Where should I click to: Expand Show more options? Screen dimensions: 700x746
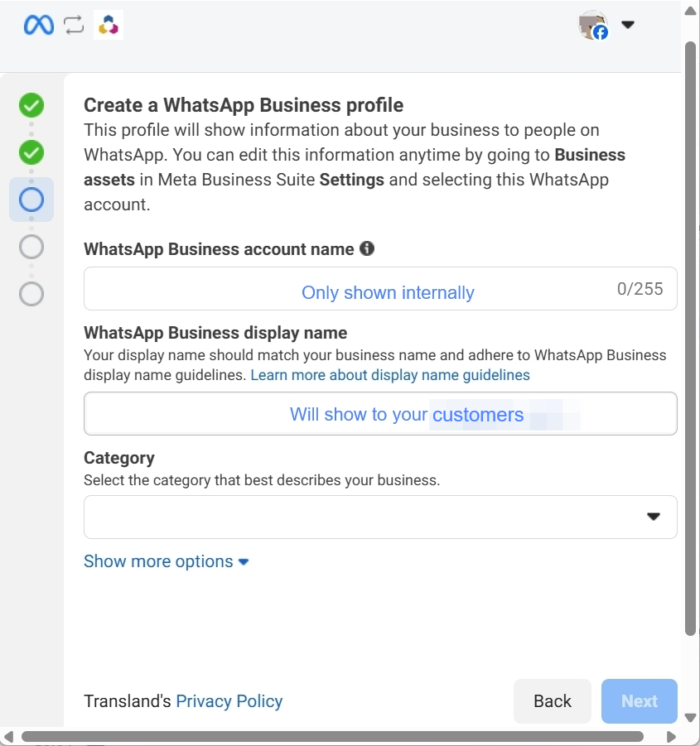point(166,561)
